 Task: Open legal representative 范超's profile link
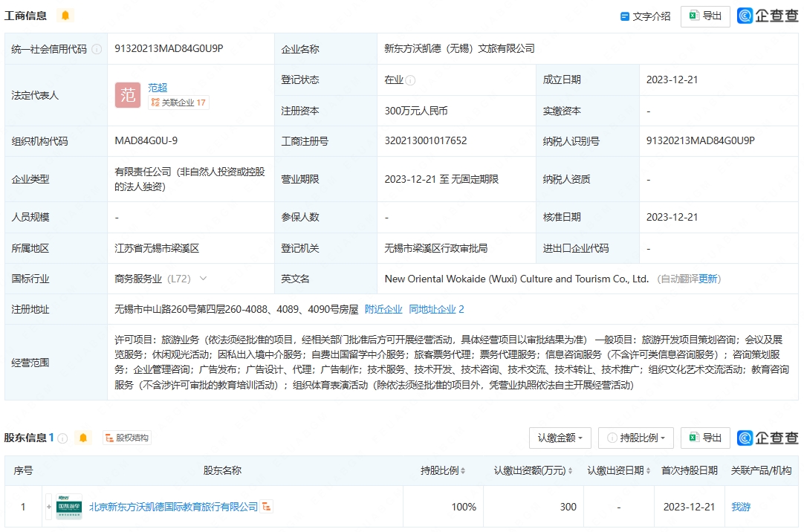point(158,88)
